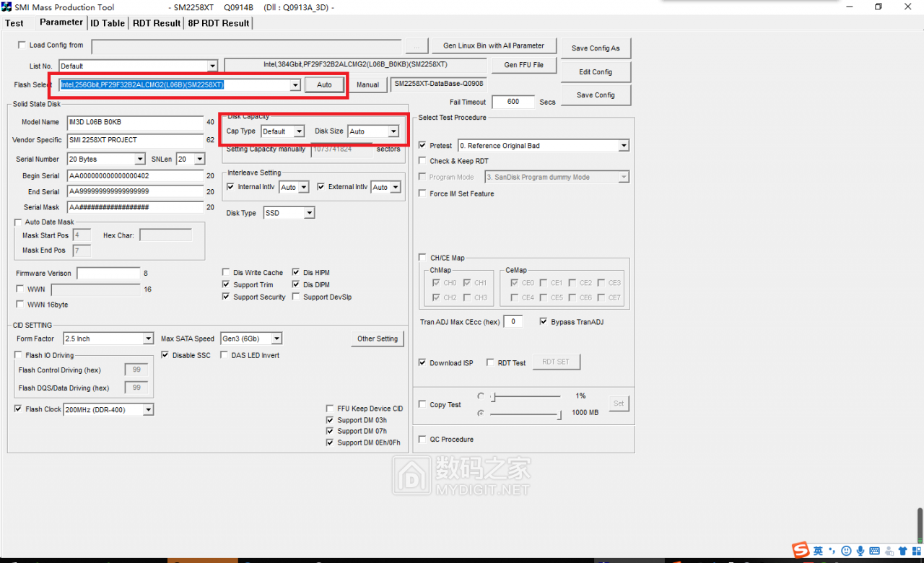Uncheck Disable SSC option
This screenshot has height=563, width=924.
click(165, 355)
